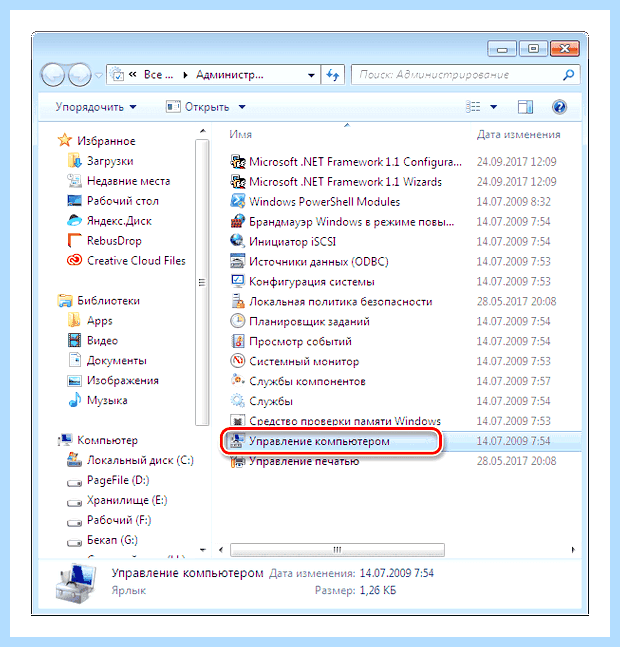
Task: Click the Creative Cloud Files icon
Action: pos(74,260)
